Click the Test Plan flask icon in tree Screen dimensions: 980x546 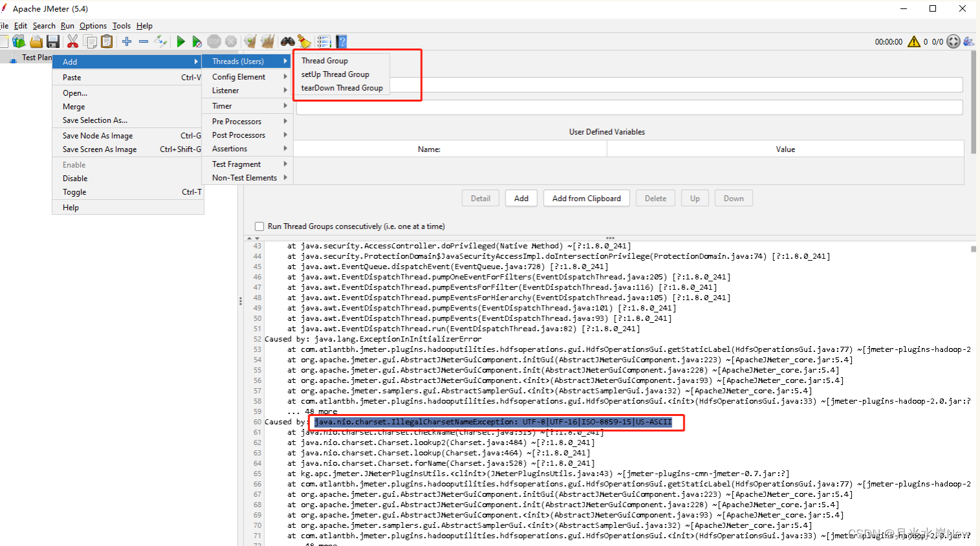(13, 58)
